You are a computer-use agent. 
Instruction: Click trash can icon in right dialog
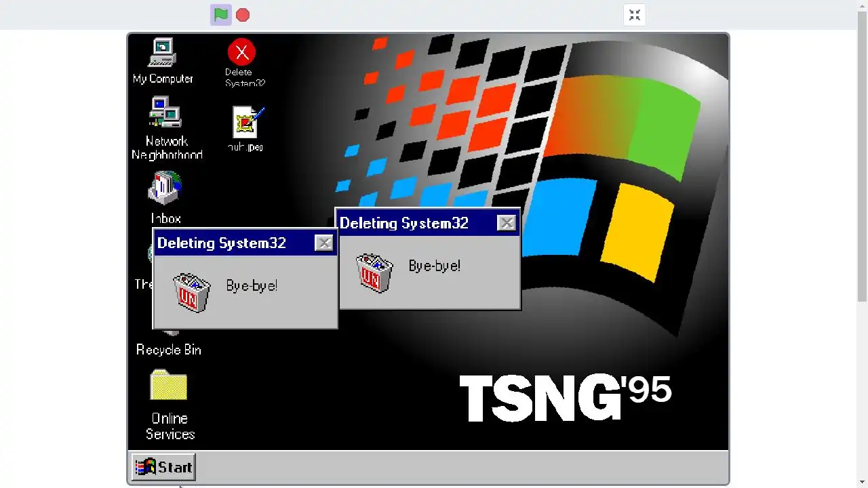374,272
